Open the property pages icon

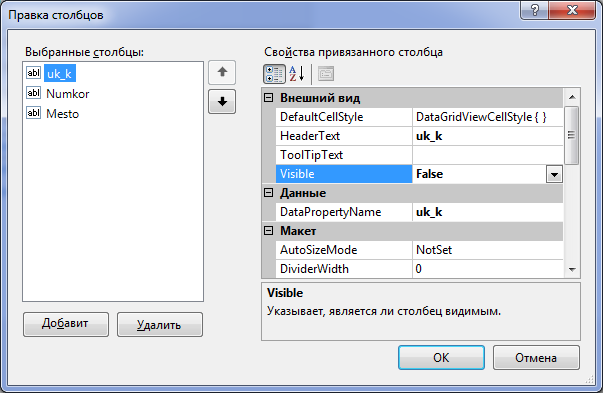326,74
